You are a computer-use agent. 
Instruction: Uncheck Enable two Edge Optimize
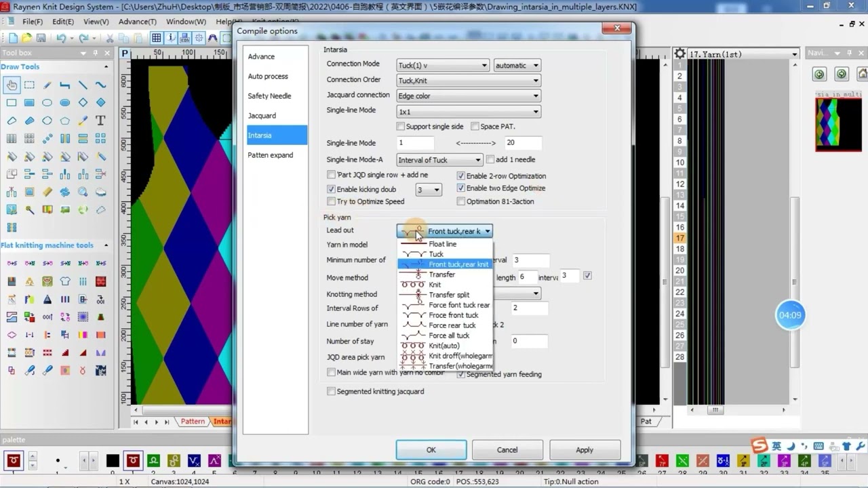461,188
